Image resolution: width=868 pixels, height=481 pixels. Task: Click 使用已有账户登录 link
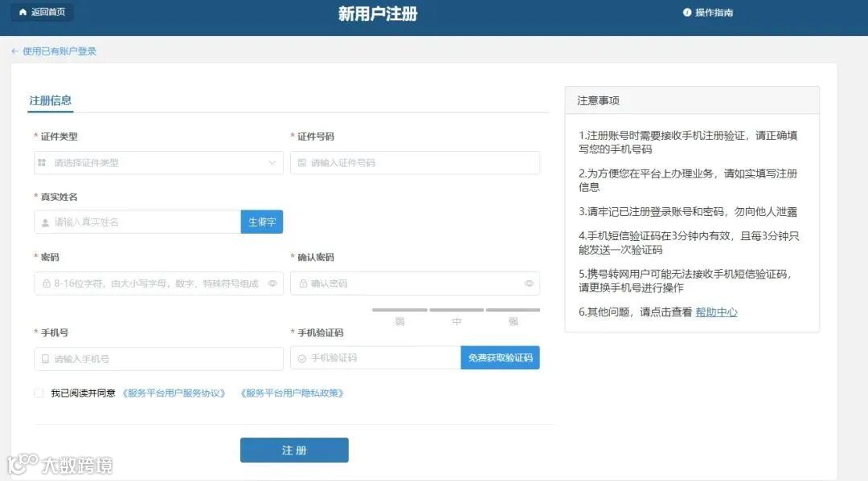pyautogui.click(x=59, y=51)
